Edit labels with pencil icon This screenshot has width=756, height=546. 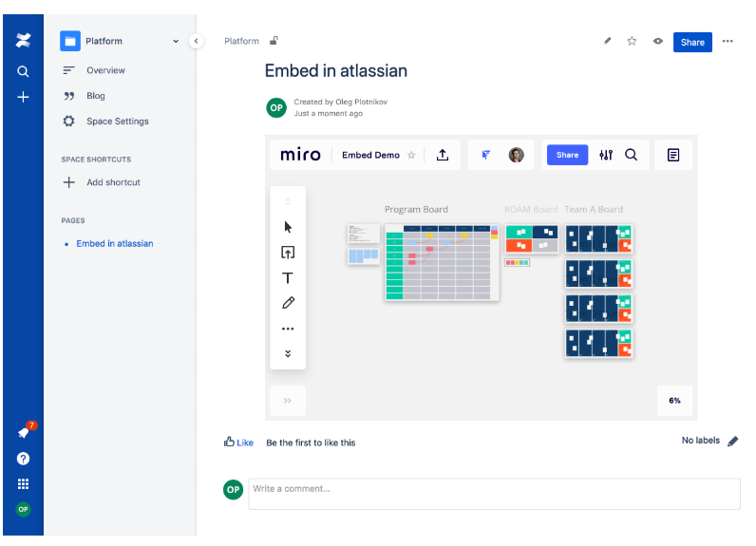[x=733, y=441]
